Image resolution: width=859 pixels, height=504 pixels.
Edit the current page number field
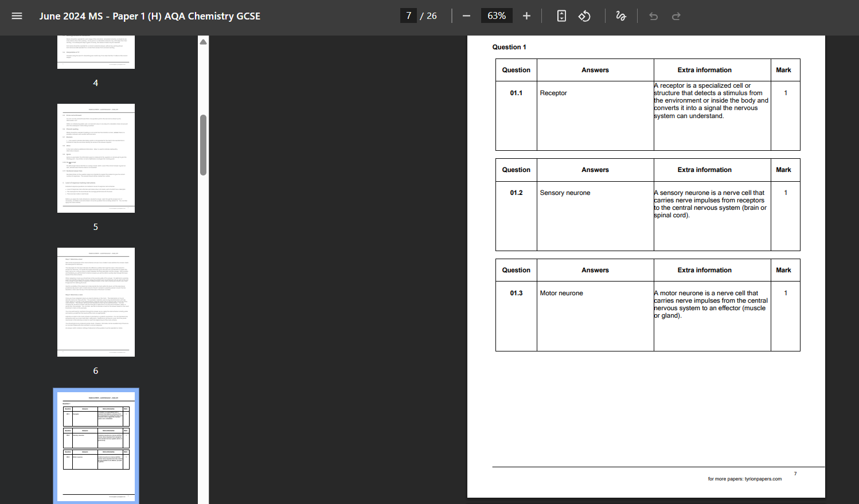click(408, 15)
